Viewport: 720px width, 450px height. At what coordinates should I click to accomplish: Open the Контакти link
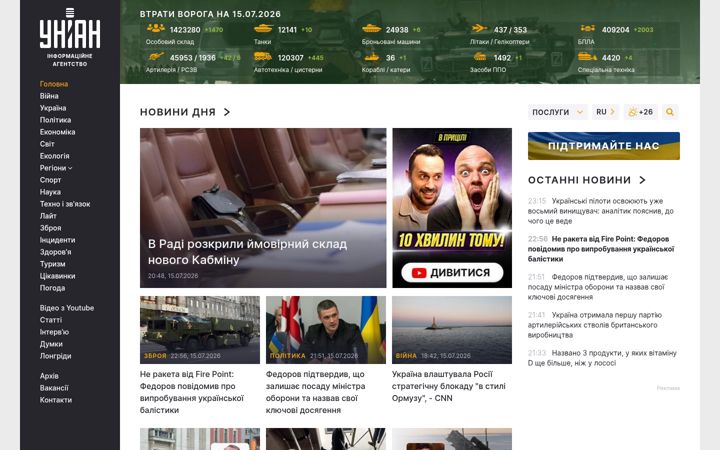pos(56,400)
